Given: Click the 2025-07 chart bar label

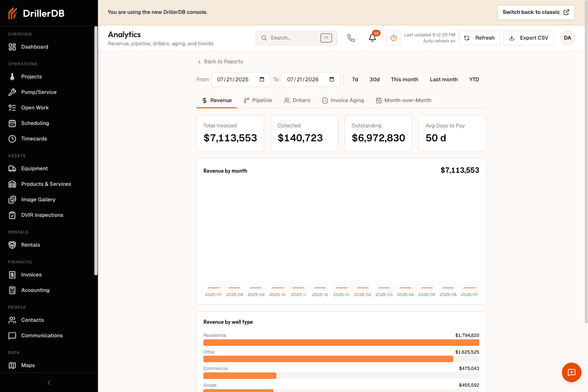Looking at the screenshot, I should click(213, 295).
